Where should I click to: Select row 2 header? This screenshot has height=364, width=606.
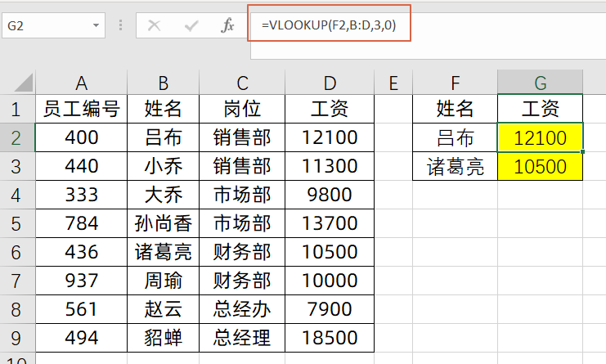click(x=17, y=137)
